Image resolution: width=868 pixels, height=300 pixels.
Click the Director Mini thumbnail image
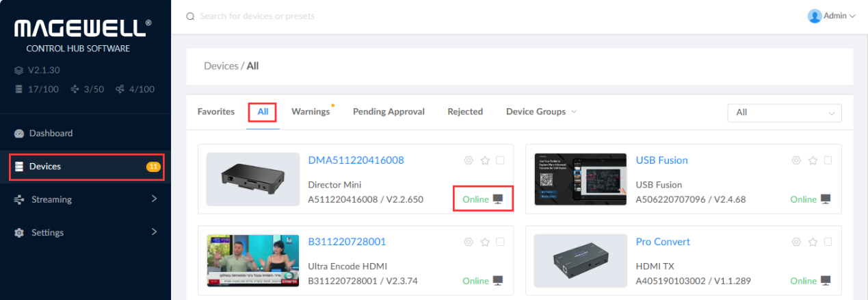click(x=253, y=179)
